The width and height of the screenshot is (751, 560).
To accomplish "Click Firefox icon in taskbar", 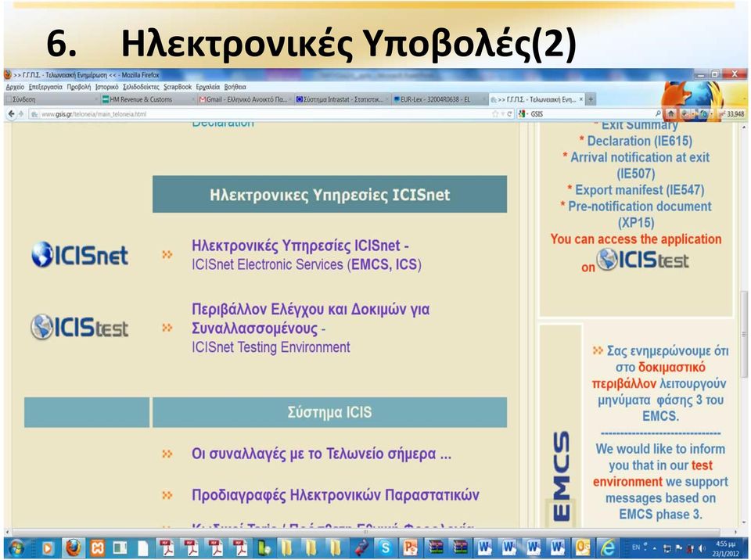I will (74, 547).
